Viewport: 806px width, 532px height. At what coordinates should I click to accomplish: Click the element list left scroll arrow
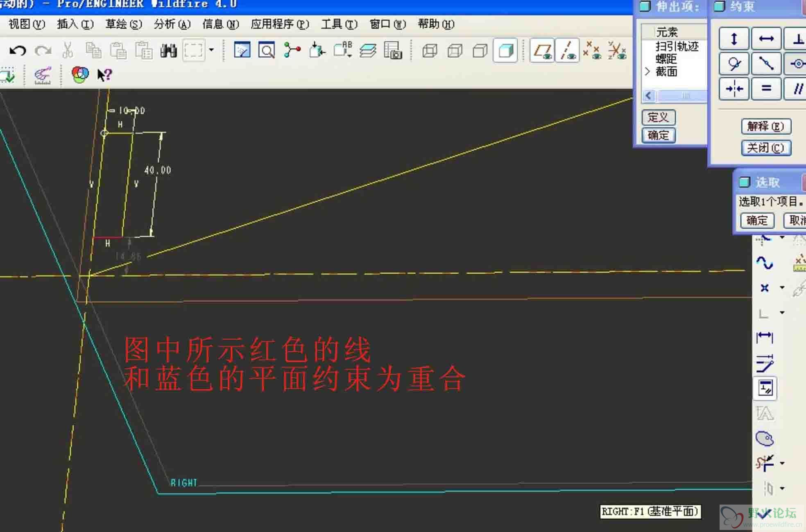(x=648, y=96)
